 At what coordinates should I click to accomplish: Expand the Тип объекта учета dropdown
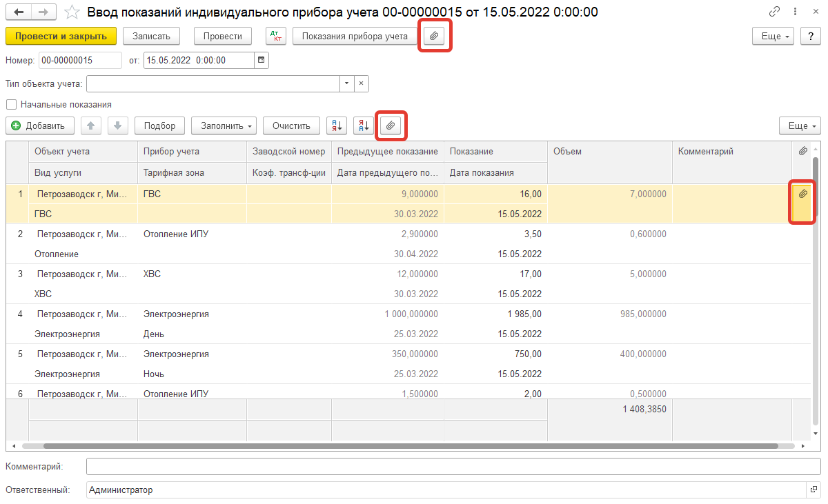(346, 84)
